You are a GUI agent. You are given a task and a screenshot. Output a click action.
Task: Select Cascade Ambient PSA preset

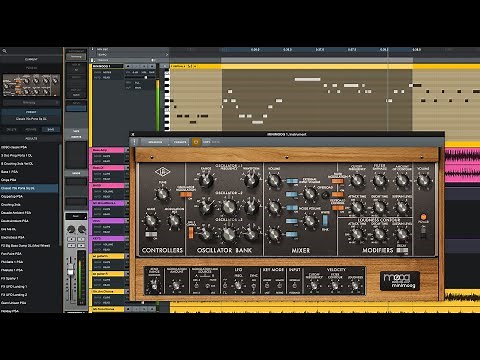click(x=29, y=213)
